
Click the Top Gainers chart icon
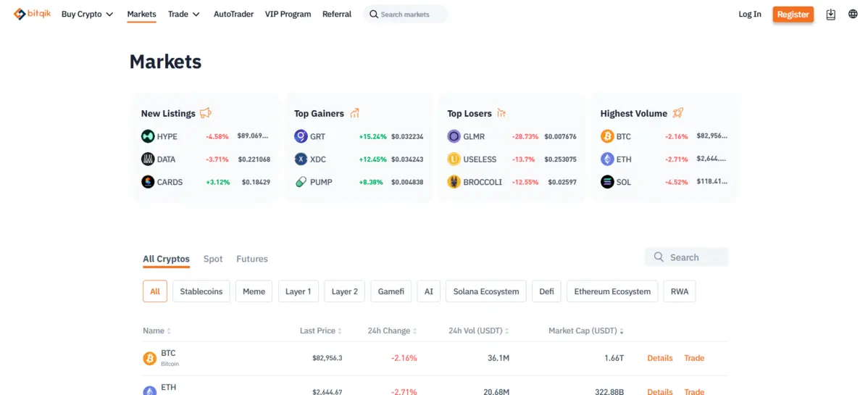pos(355,113)
